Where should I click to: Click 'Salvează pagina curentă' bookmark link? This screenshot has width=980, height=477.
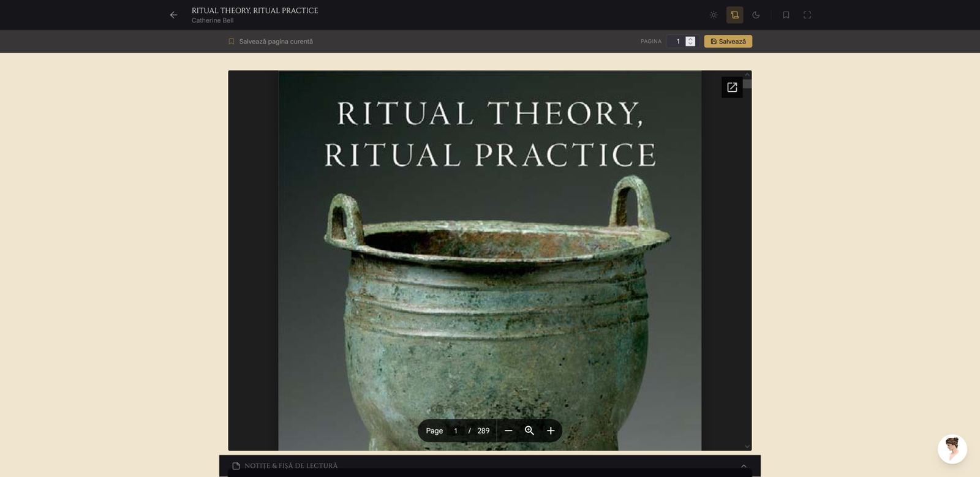(x=270, y=42)
